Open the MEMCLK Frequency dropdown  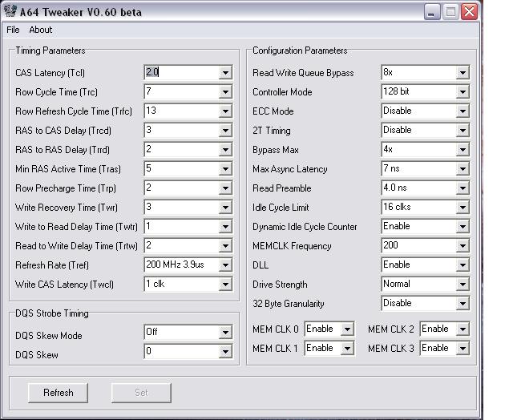pos(463,245)
